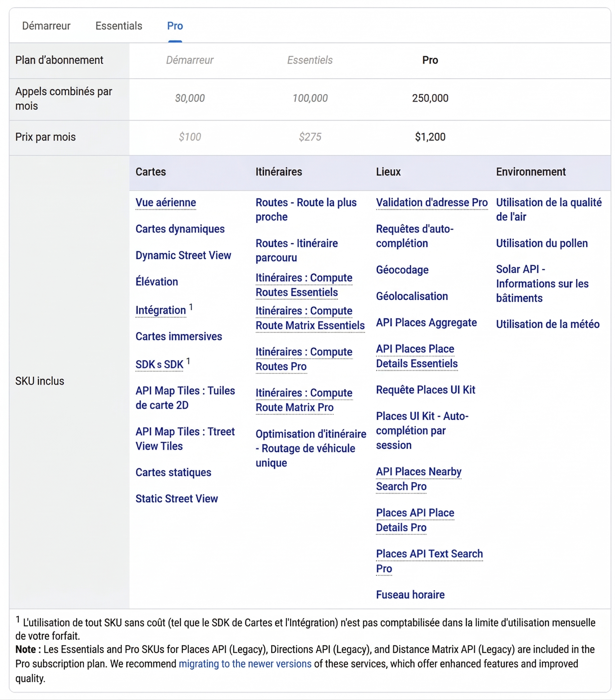This screenshot has height=700, width=615.
Task: Open Routes - Route la plus proche
Action: coord(306,209)
